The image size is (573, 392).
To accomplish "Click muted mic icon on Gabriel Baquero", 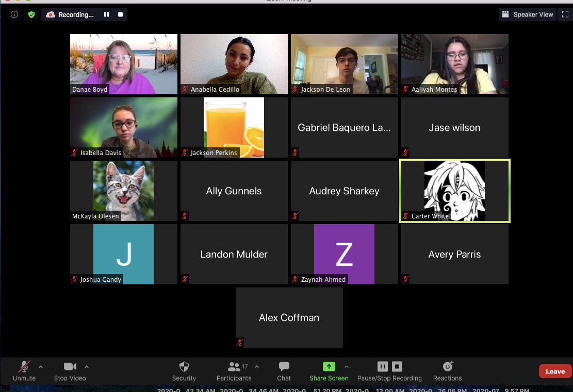I will click(295, 152).
